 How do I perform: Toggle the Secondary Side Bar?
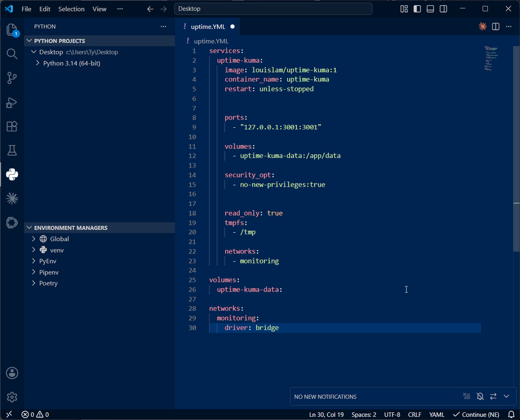pos(444,9)
